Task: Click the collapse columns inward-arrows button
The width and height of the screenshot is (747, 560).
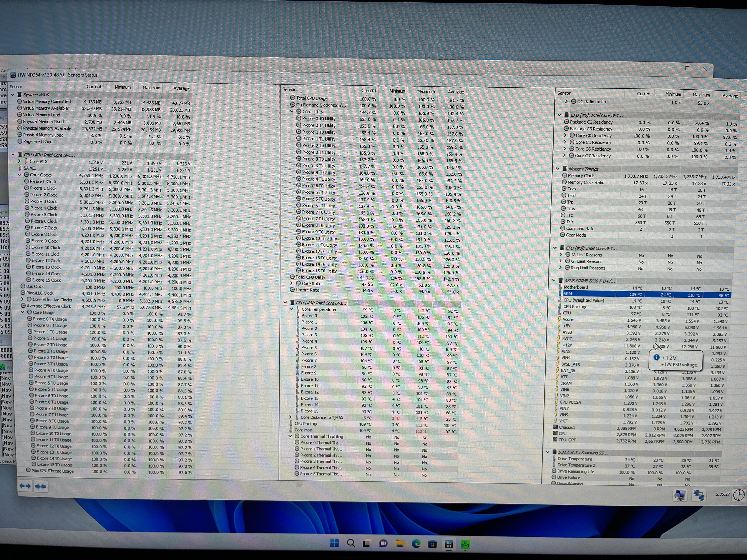Action: (x=41, y=486)
